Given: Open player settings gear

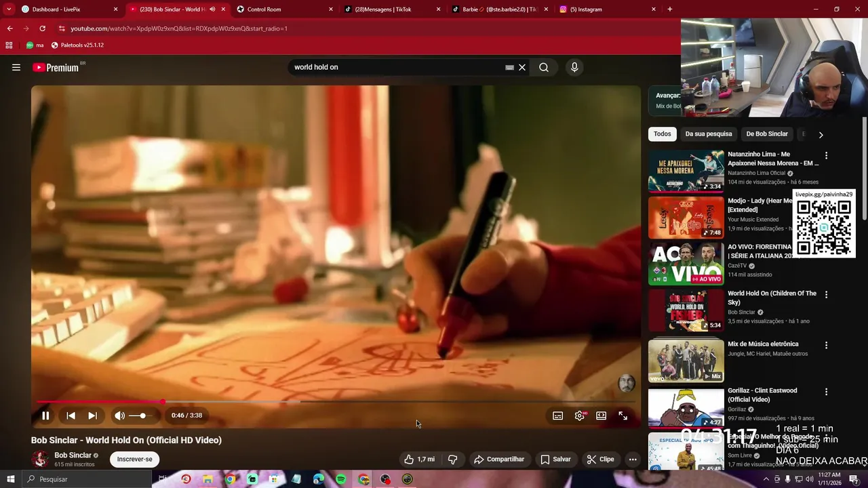Looking at the screenshot, I should [x=579, y=415].
